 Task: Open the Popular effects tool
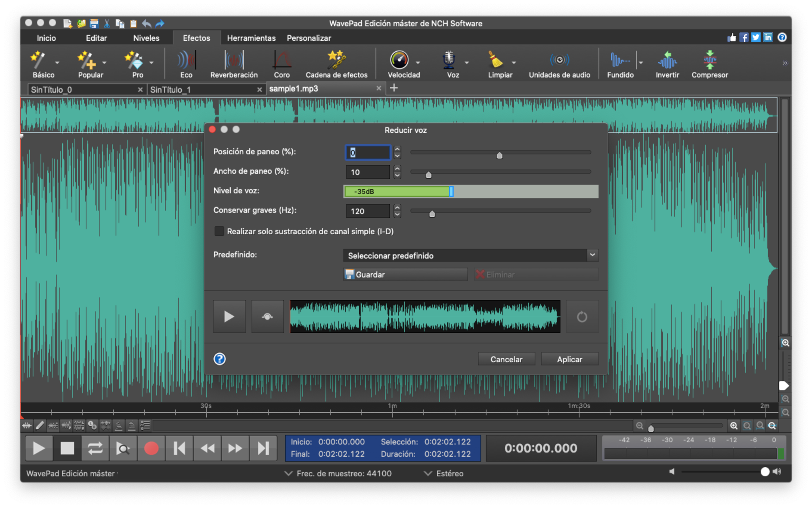(x=90, y=64)
